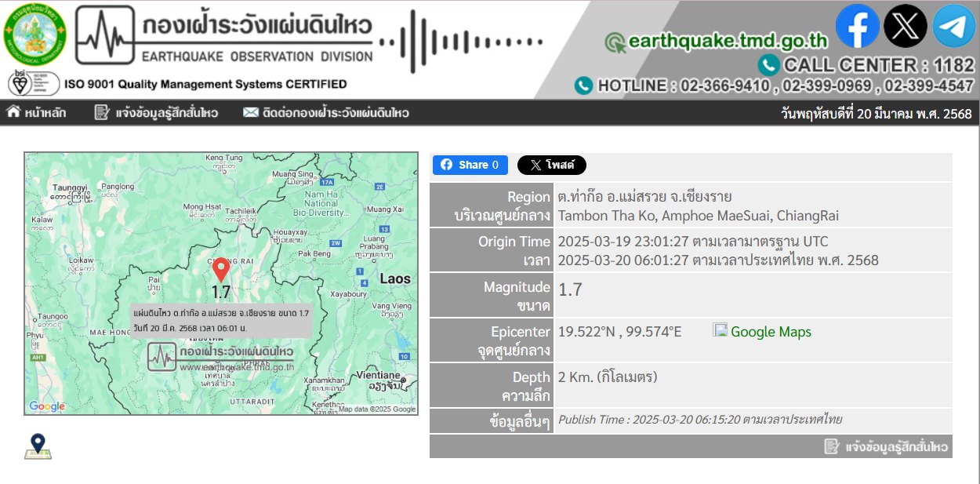Click the Google Maps picture icon
Viewport: 980px width, 484px height.
[x=720, y=330]
